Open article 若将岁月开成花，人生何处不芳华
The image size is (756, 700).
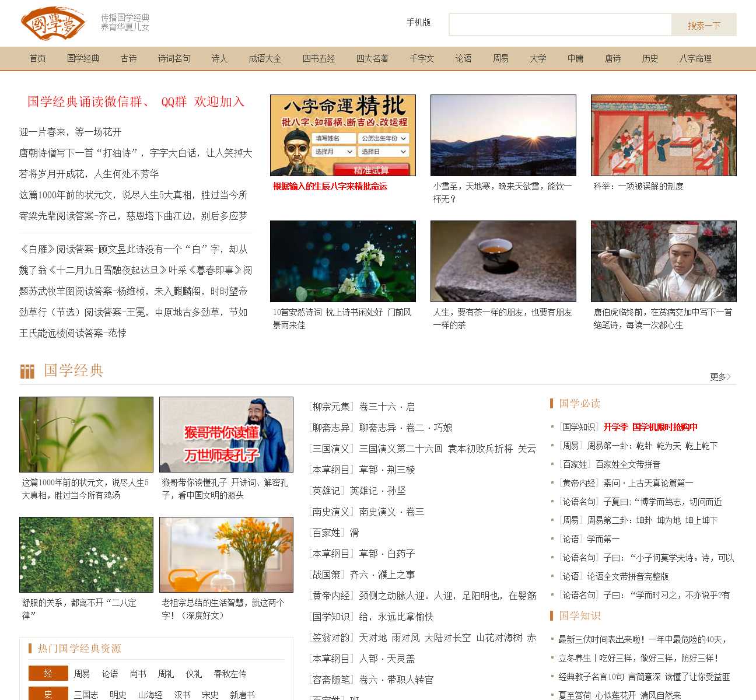click(89, 174)
